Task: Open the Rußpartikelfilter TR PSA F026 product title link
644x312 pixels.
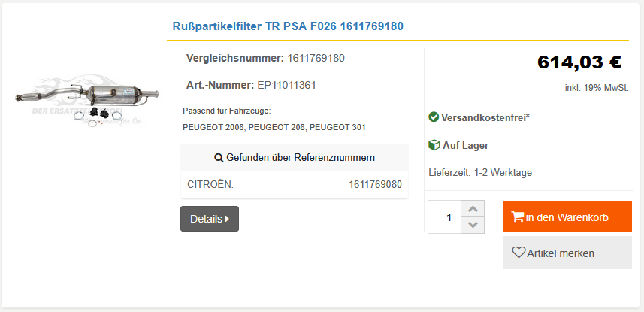Action: [288, 26]
